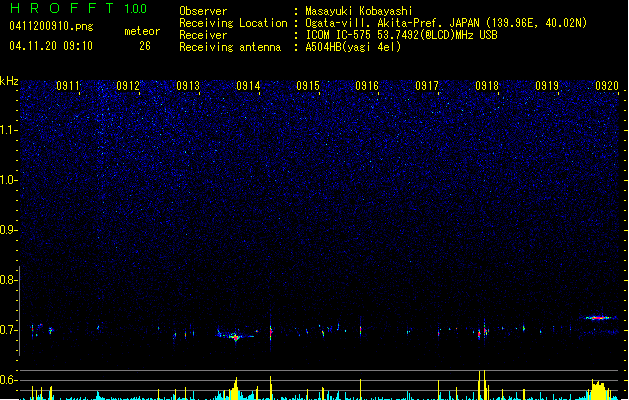629x400 pixels.
Task: Click the meteor count label
Action: 142,31
